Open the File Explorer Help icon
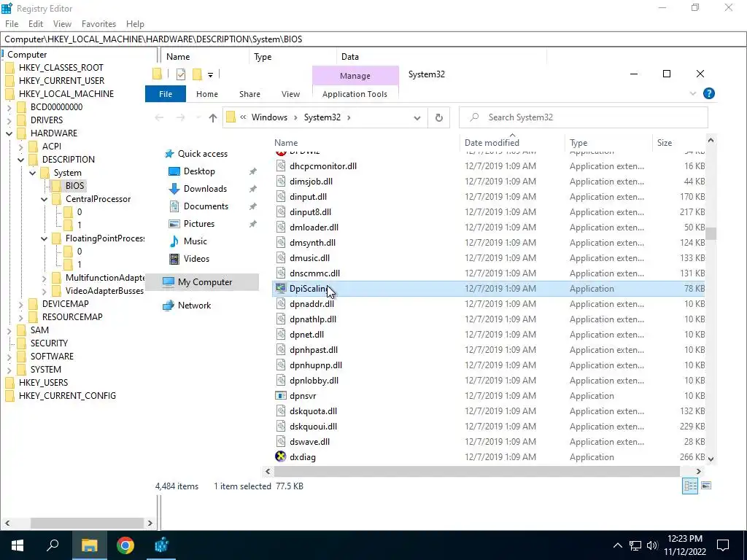 pos(709,94)
